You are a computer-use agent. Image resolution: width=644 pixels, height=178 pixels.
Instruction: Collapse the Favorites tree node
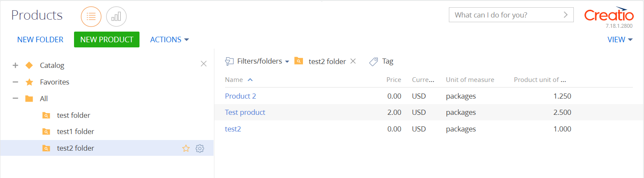click(15, 82)
